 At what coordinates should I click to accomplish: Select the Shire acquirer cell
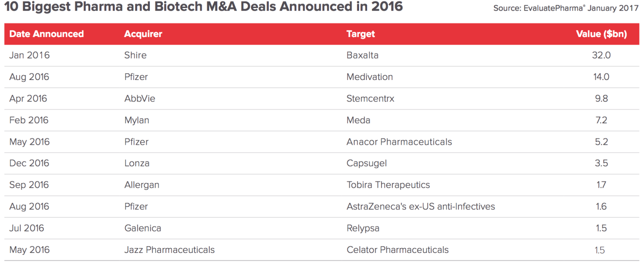click(x=136, y=55)
